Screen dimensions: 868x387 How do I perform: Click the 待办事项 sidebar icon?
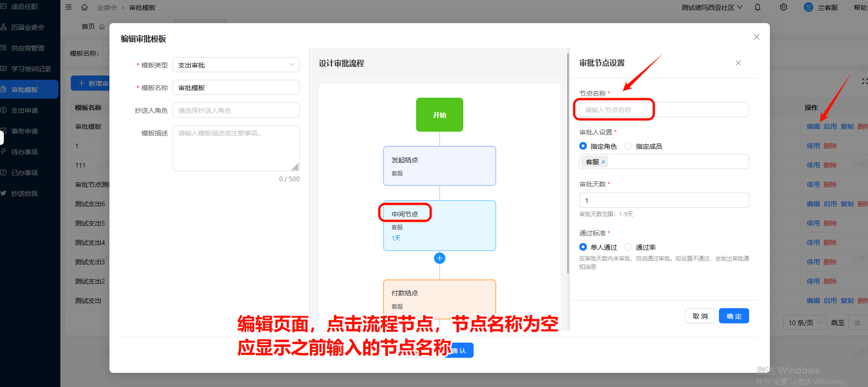pyautogui.click(x=3, y=151)
